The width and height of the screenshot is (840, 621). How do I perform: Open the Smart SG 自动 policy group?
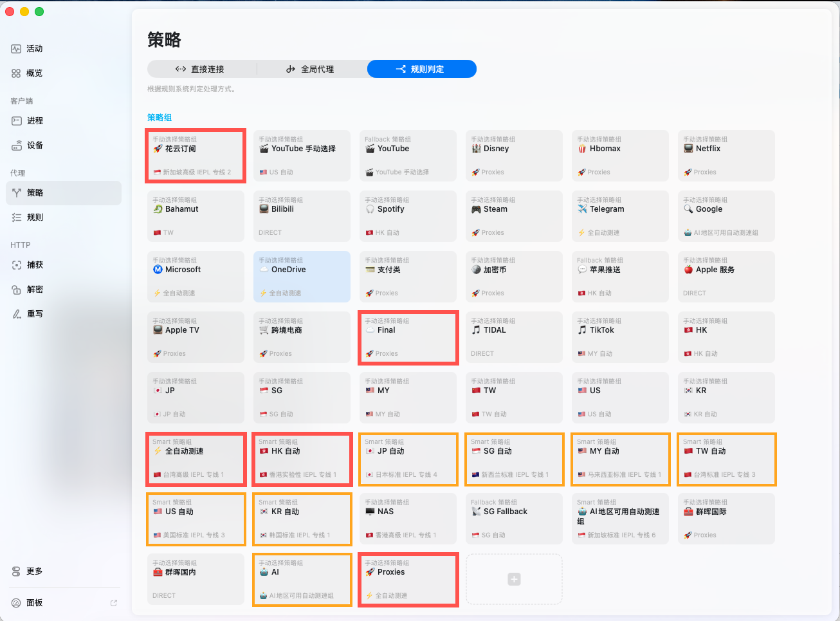click(x=514, y=458)
